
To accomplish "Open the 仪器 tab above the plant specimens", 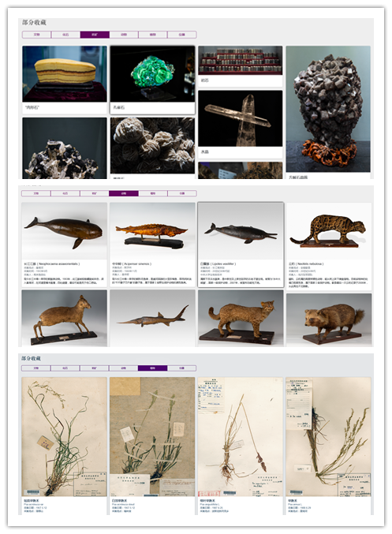I will pyautogui.click(x=182, y=368).
